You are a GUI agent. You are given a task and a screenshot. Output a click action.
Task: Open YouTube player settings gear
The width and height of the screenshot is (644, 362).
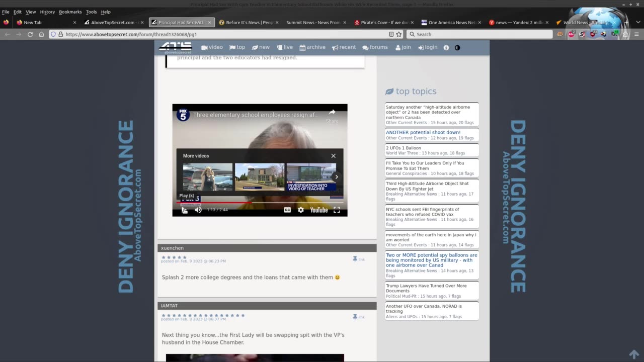(x=301, y=210)
